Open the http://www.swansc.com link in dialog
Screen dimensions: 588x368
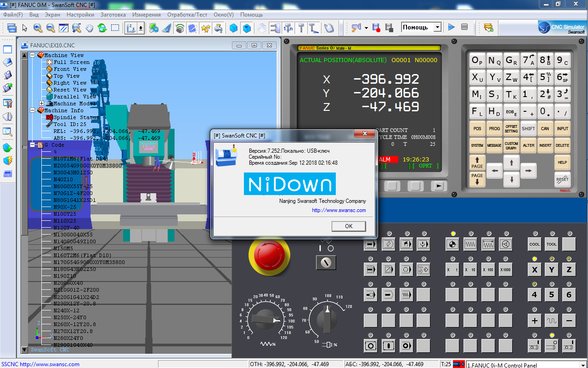pos(339,210)
